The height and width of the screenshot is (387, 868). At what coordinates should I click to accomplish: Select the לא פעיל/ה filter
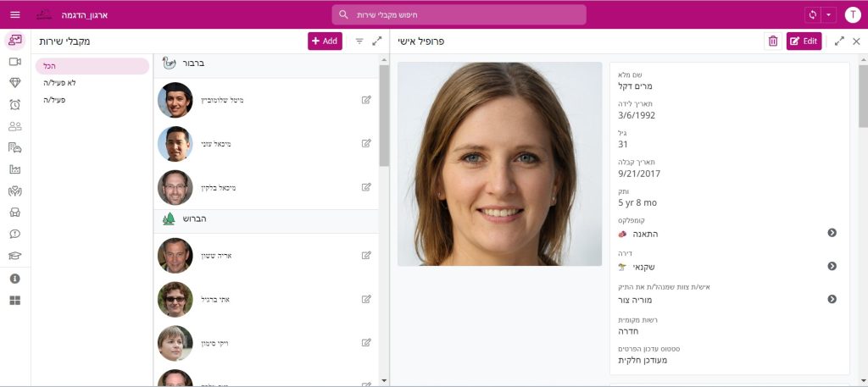pos(92,83)
